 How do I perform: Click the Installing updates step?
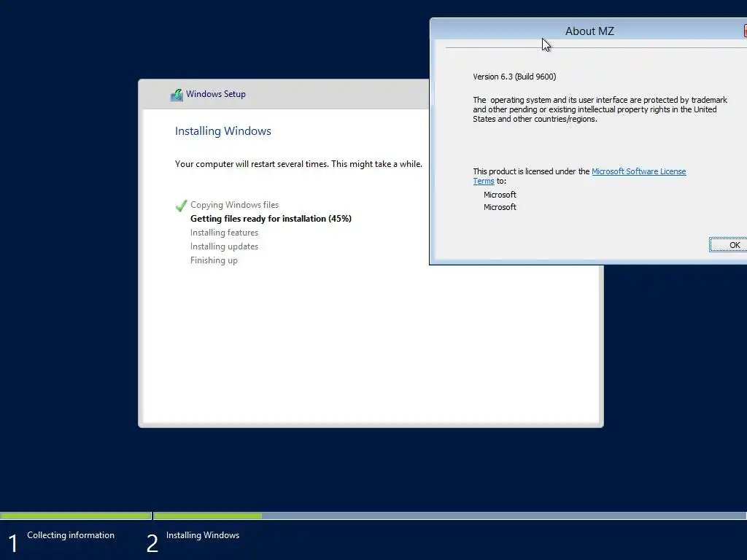(224, 246)
